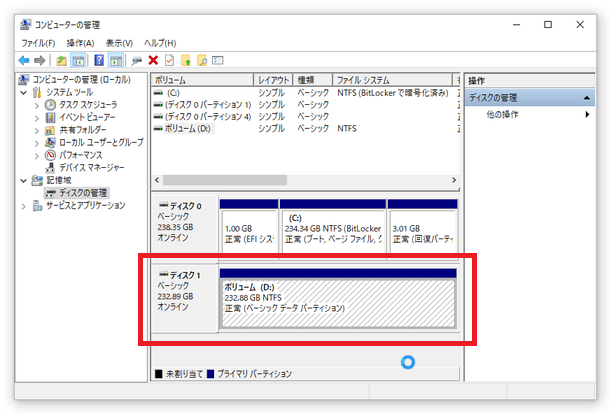Open the 表示(V) menu
Screen dimensions: 611x414
(120, 43)
